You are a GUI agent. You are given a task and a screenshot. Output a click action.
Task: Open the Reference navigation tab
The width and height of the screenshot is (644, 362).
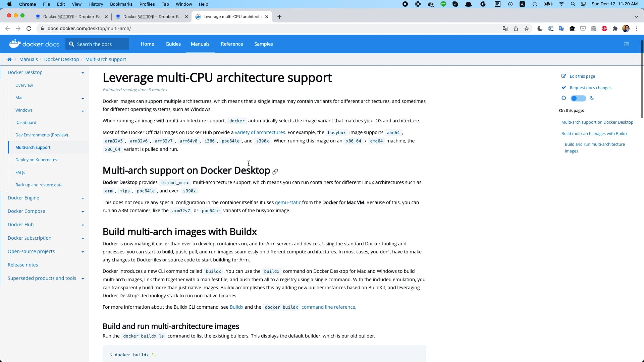coord(231,44)
